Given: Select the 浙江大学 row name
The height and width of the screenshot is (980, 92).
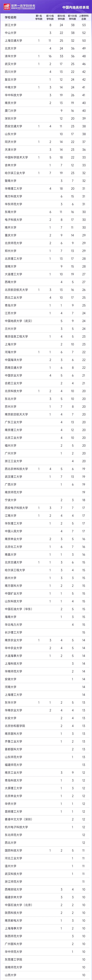Looking at the screenshot, I should coord(11,25).
